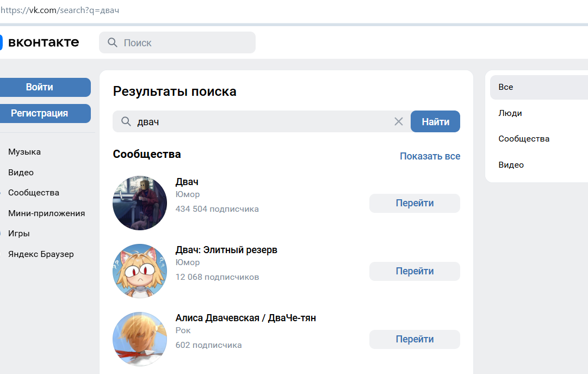The height and width of the screenshot is (374, 588).
Task: Click Перейти for Алиса Двачевская
Action: (x=414, y=339)
